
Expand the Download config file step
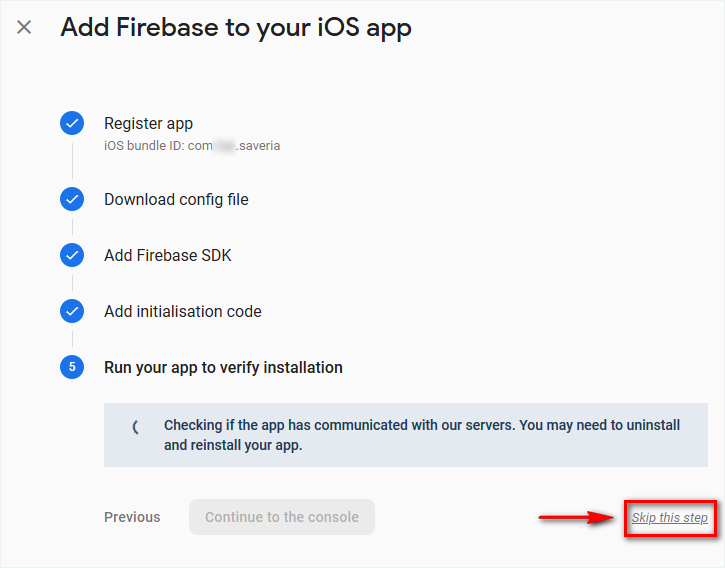[176, 199]
